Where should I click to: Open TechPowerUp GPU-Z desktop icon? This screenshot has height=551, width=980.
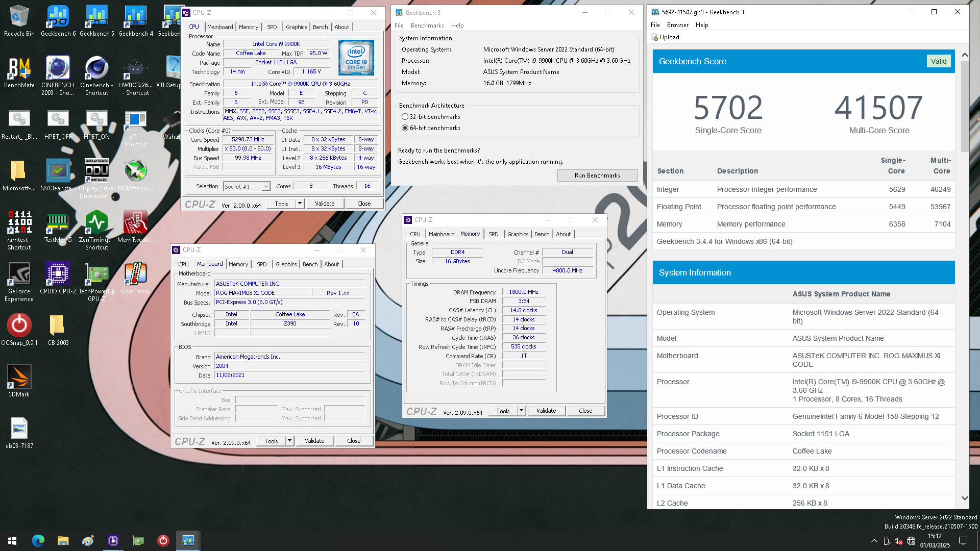coord(97,282)
